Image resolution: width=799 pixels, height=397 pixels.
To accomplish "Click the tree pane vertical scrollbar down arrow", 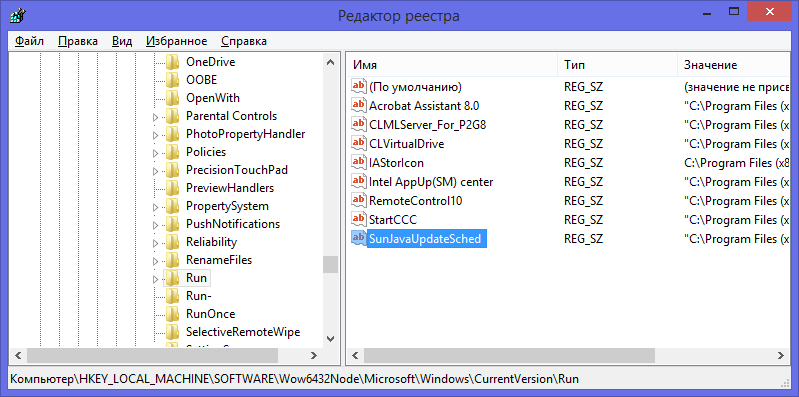I will pos(330,338).
